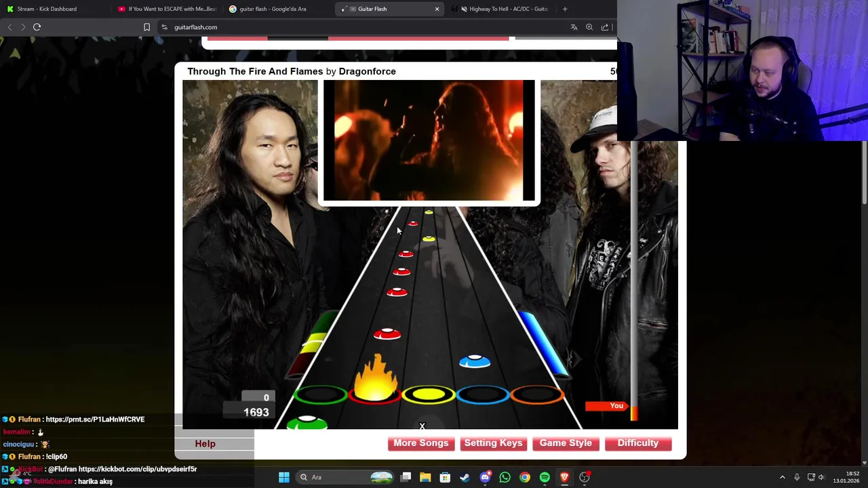This screenshot has height=488, width=868.
Task: Open Brave browser from the taskbar
Action: [x=564, y=477]
